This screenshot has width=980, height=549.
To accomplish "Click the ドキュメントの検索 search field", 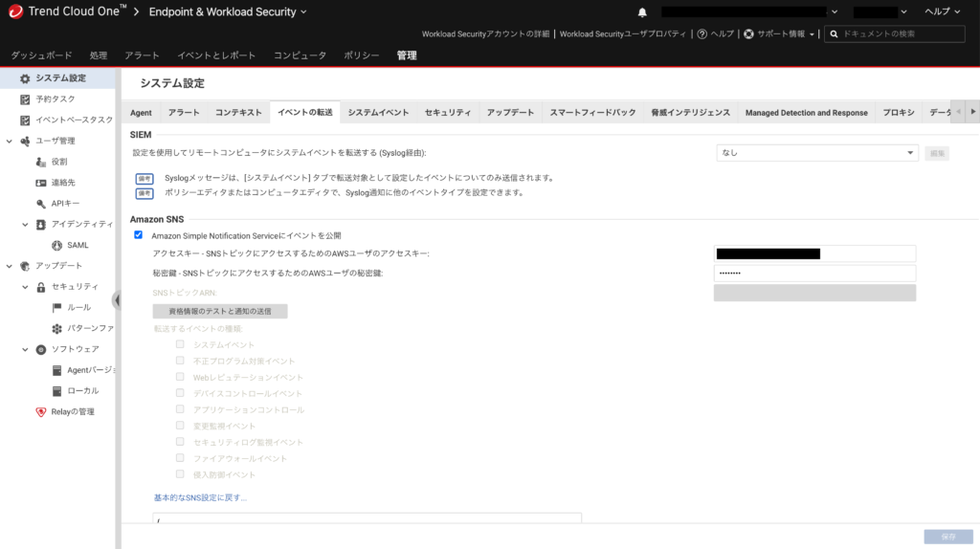I will pos(895,33).
